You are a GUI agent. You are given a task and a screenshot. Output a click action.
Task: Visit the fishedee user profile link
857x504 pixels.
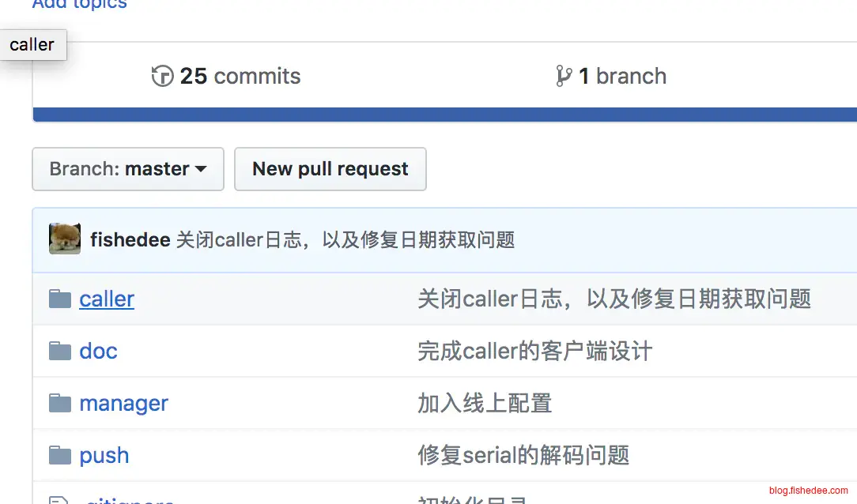click(130, 239)
